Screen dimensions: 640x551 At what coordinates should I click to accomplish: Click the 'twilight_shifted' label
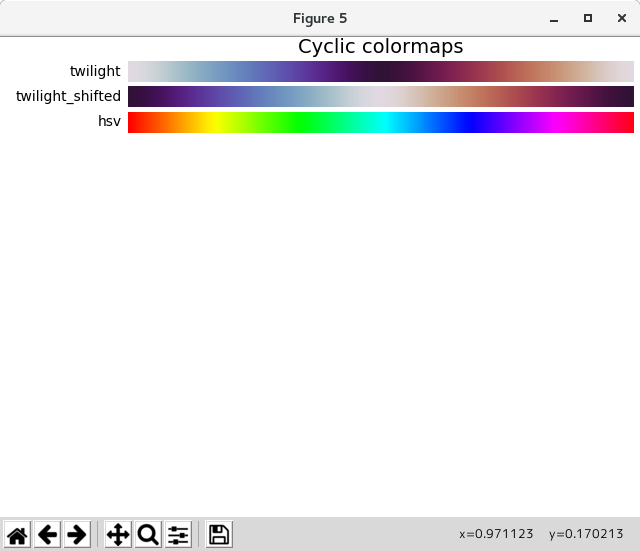tap(68, 96)
